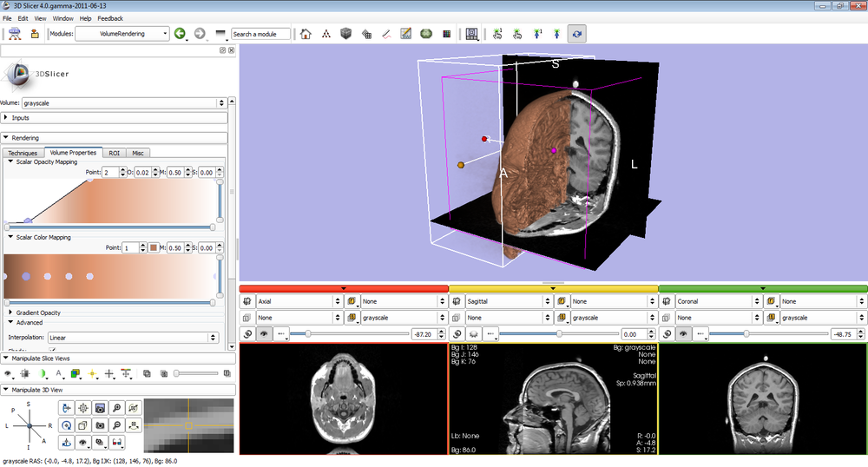This screenshot has width=868, height=467.
Task: Click the layout selection icon in toolbar
Action: (472, 34)
